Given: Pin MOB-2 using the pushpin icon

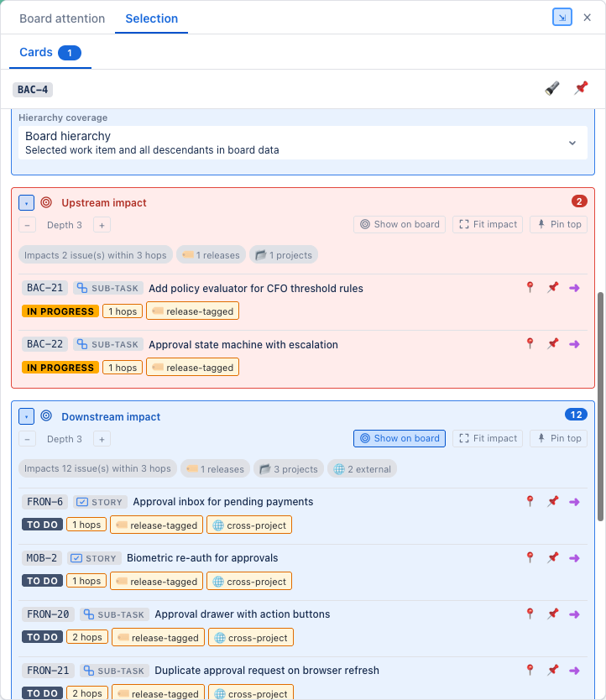Looking at the screenshot, I should point(553,557).
